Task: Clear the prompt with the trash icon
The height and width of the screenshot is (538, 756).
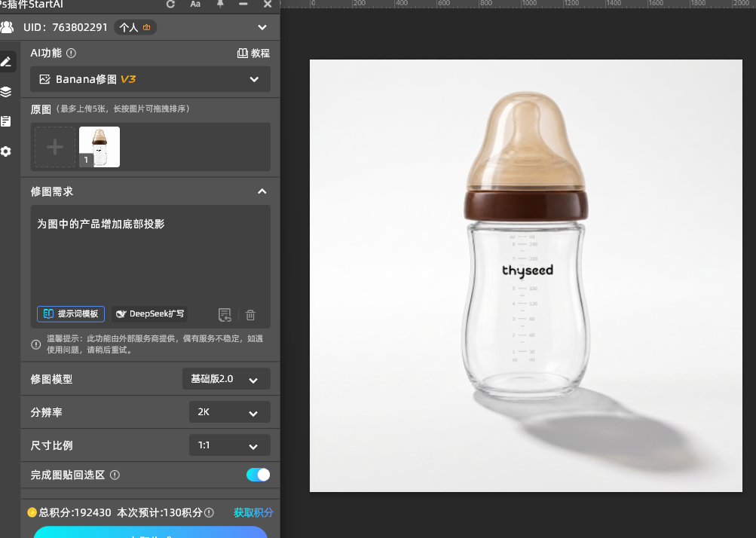Action: point(250,315)
